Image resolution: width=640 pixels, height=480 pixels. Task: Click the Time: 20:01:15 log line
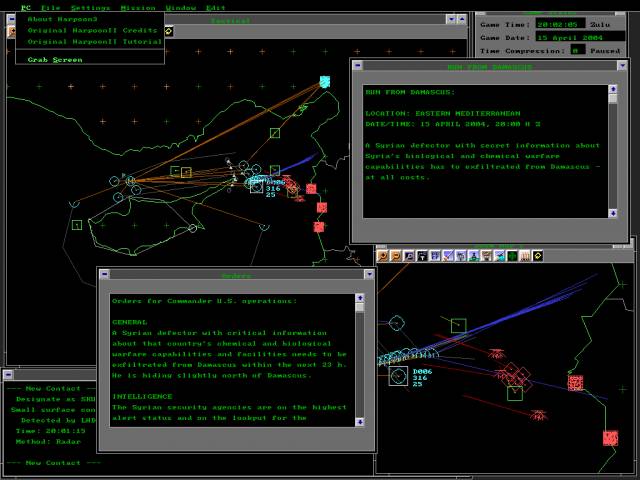click(51, 431)
